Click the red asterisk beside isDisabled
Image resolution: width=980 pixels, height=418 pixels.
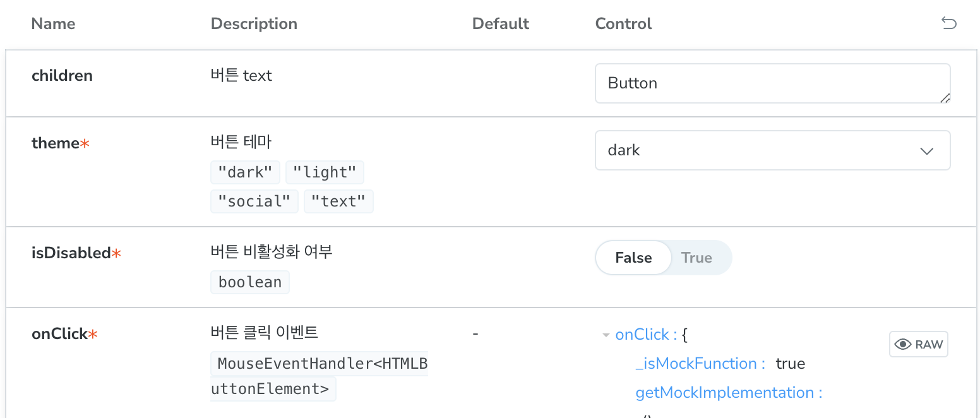[116, 253]
